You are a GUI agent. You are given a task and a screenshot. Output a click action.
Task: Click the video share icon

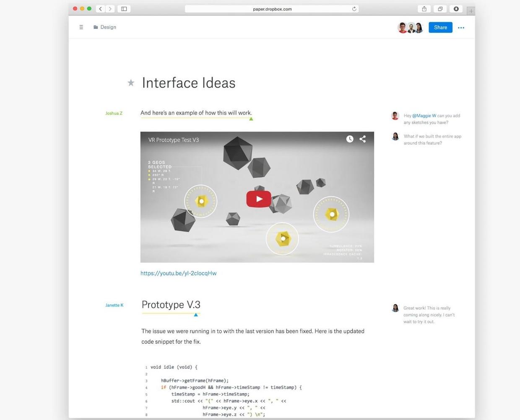pyautogui.click(x=363, y=139)
